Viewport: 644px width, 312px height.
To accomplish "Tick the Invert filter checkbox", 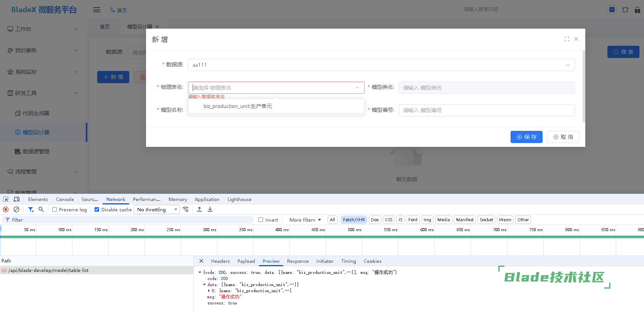I will pos(261,220).
